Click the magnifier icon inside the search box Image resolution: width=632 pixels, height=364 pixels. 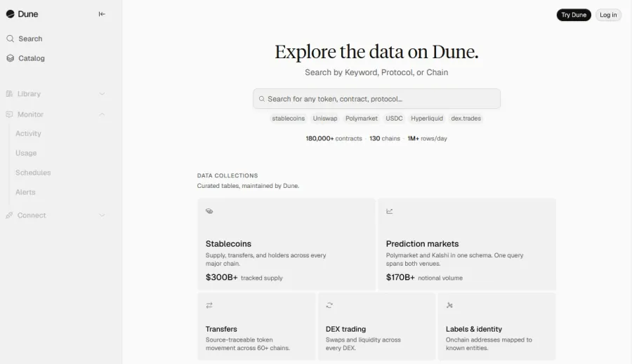pos(262,99)
